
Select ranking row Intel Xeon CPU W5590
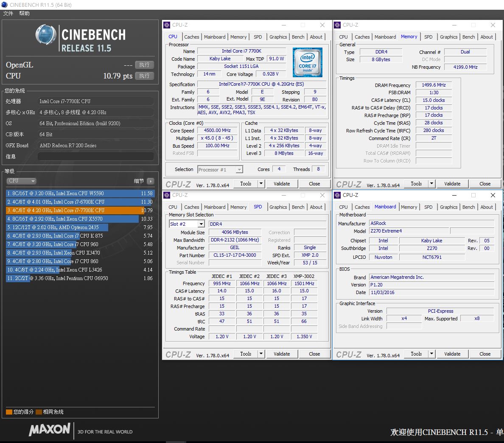(80, 193)
